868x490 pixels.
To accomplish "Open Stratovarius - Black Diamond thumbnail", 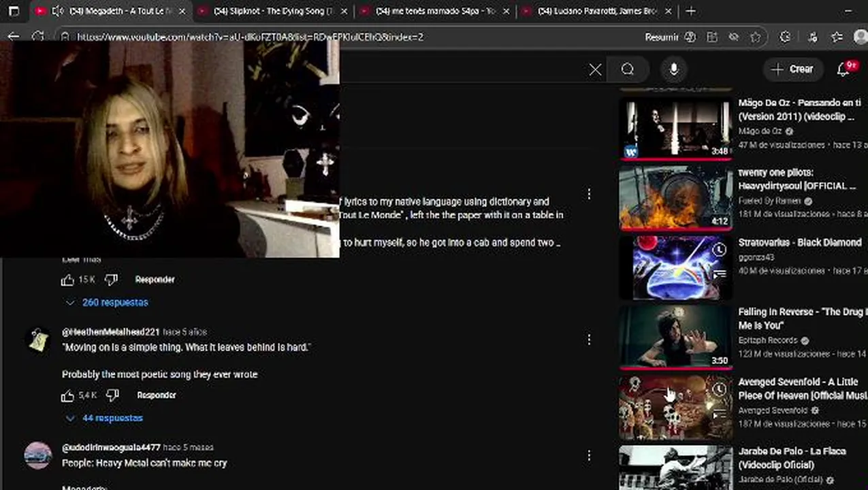I will pyautogui.click(x=676, y=267).
